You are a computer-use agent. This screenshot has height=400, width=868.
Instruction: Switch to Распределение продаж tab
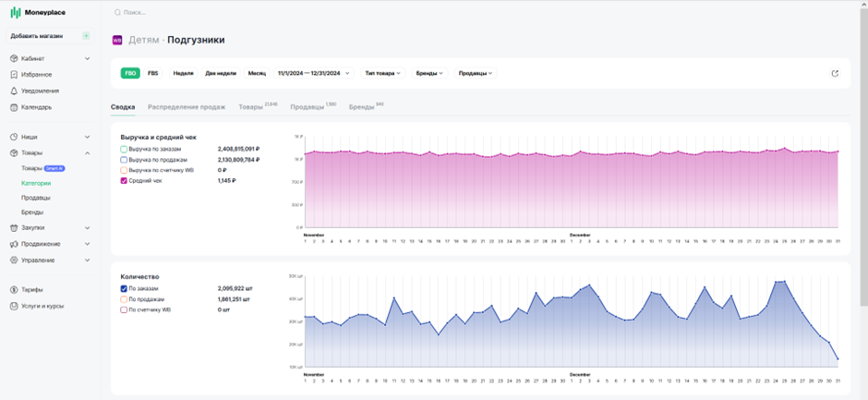(187, 107)
